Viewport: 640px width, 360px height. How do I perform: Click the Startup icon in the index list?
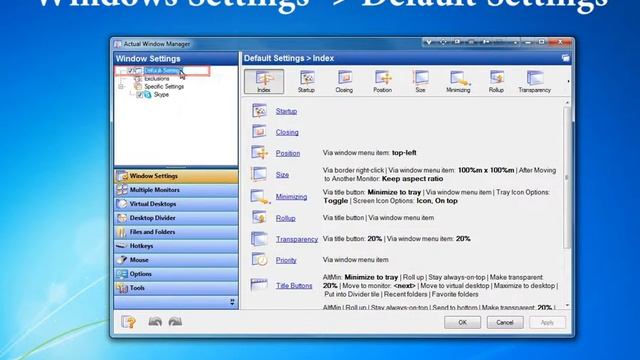[259, 111]
